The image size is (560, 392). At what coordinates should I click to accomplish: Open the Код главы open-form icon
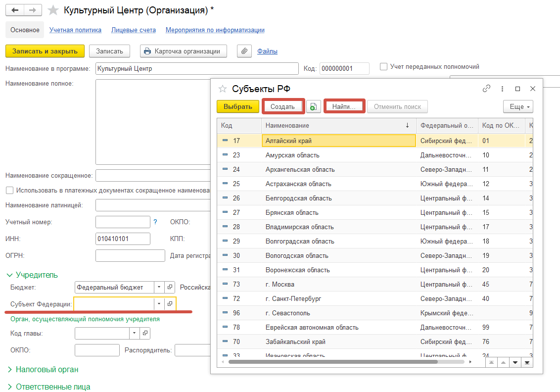145,333
